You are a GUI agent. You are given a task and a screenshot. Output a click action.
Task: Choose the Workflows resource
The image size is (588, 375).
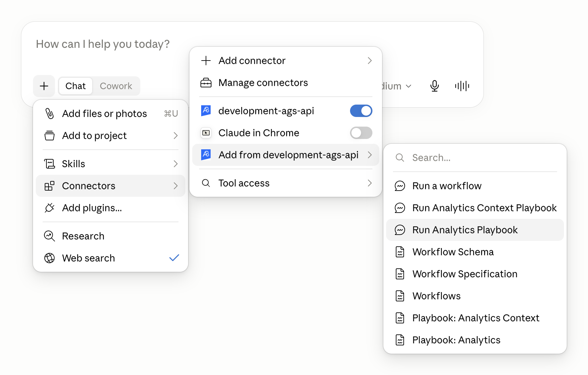pos(475,296)
